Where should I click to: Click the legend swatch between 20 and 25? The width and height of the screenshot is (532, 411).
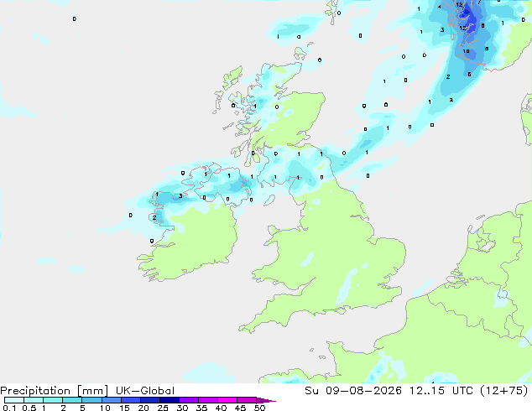coord(150,400)
